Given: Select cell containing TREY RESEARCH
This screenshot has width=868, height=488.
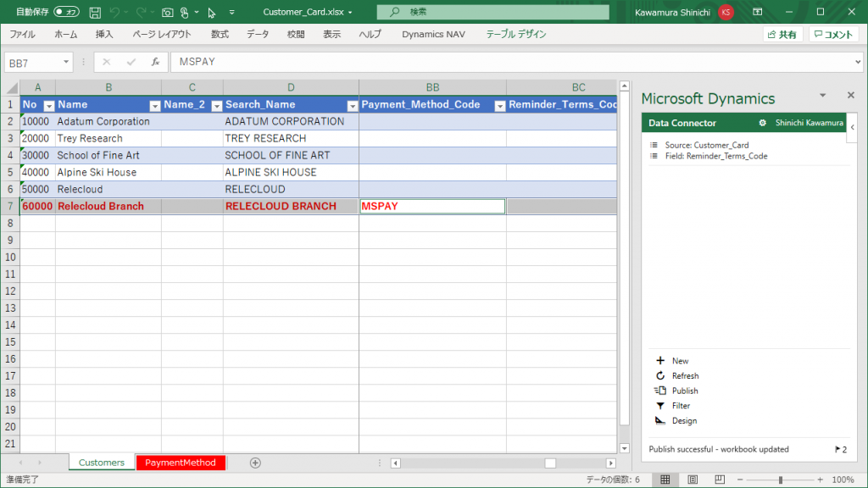Looking at the screenshot, I should (x=292, y=138).
